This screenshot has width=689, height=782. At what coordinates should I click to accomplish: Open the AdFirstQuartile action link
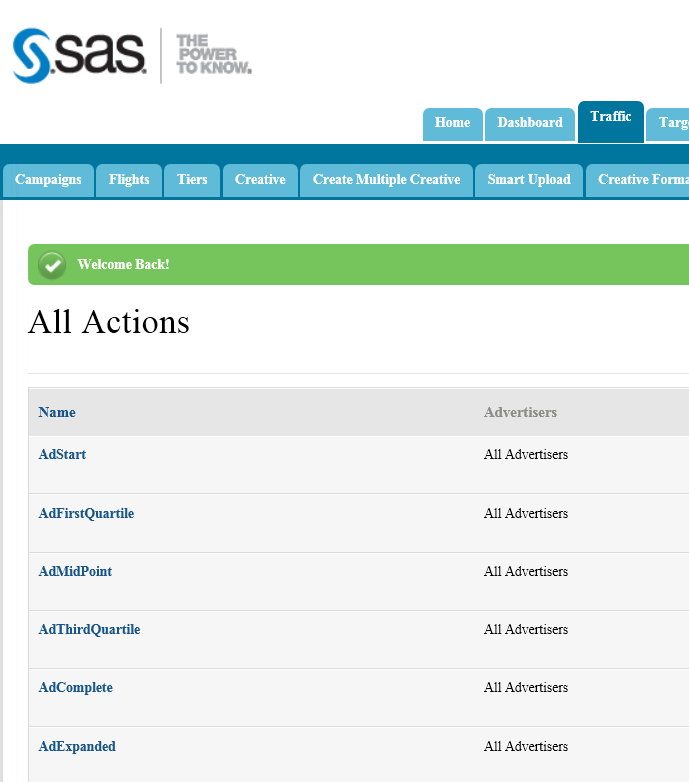tap(86, 513)
